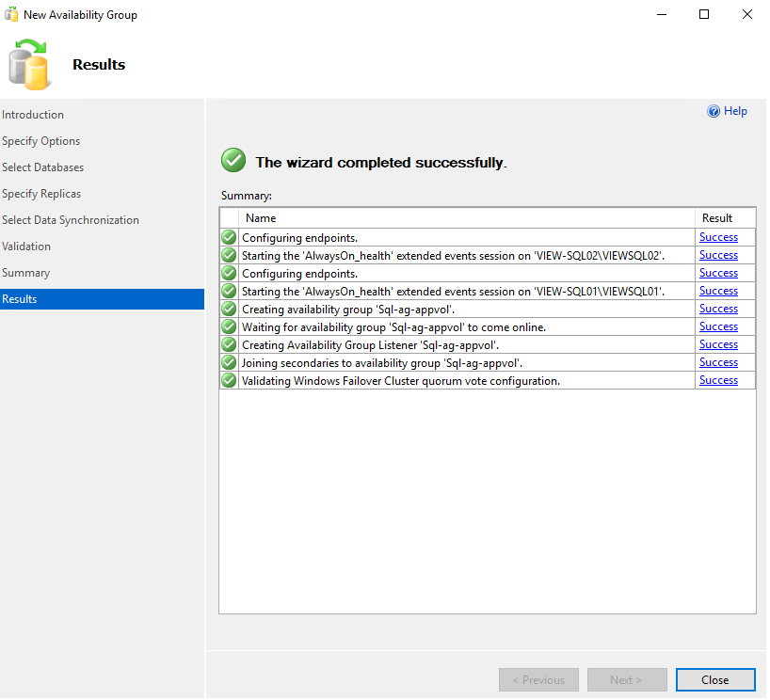Viewport: 770px width, 700px height.
Task: Select the Introduction page in sidebar
Action: [33, 115]
